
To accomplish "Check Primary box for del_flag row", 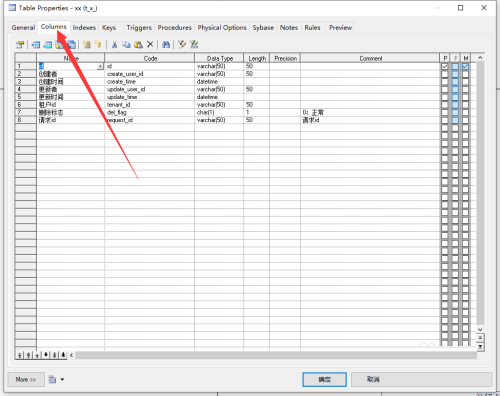I will pyautogui.click(x=445, y=112).
